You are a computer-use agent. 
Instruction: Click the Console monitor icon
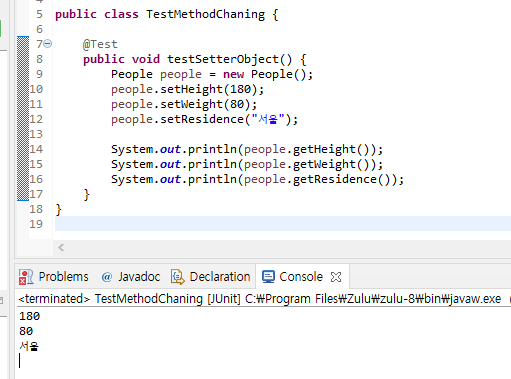268,277
